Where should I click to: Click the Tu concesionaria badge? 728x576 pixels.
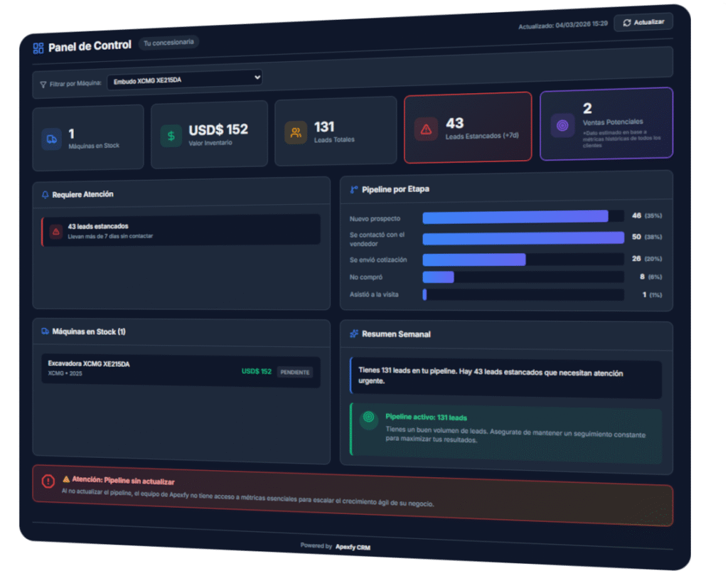pyautogui.click(x=169, y=43)
